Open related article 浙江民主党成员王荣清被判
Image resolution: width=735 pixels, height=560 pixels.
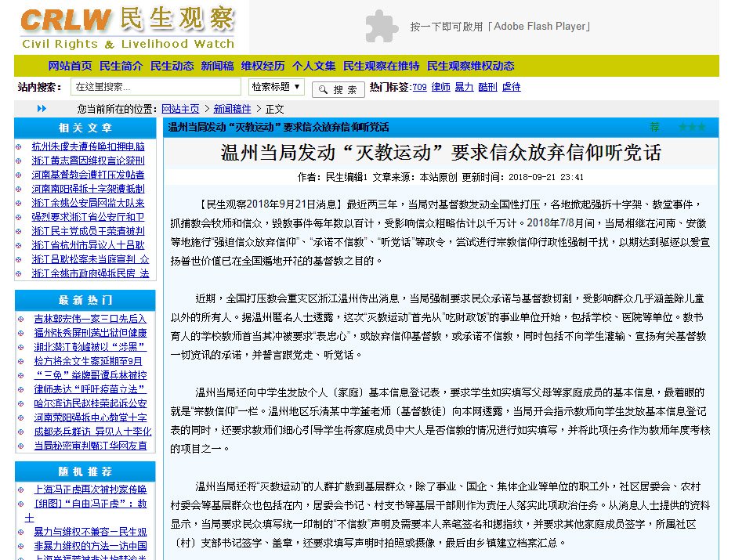[88, 231]
